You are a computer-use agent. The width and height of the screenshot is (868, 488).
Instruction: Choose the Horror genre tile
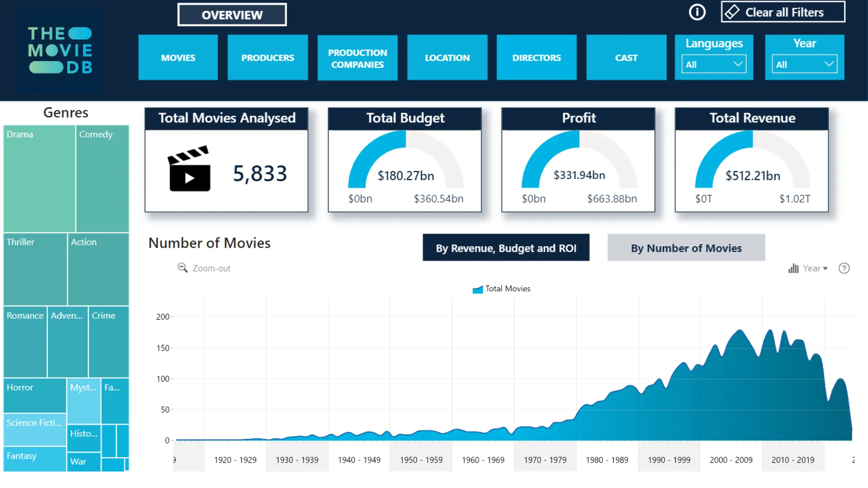click(35, 396)
